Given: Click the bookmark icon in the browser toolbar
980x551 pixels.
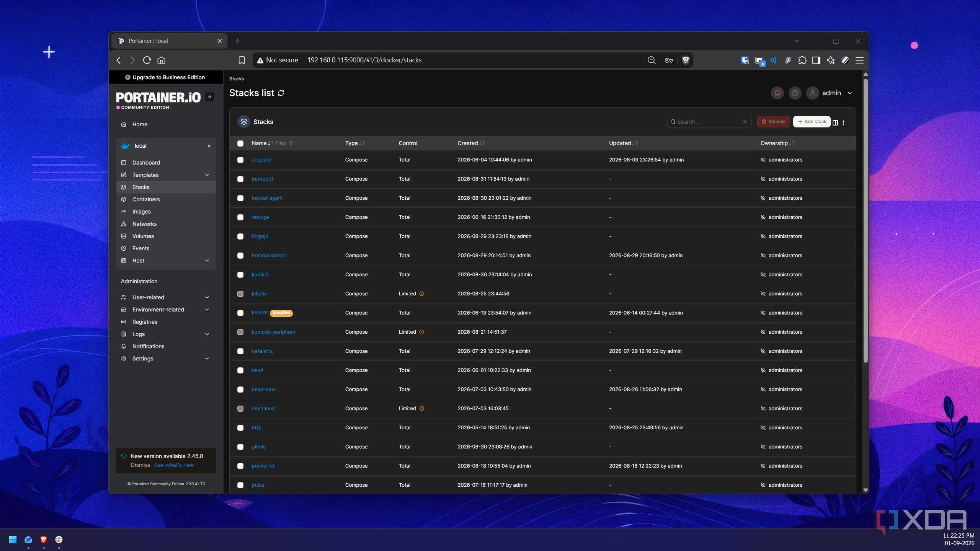Looking at the screenshot, I should click(x=242, y=60).
